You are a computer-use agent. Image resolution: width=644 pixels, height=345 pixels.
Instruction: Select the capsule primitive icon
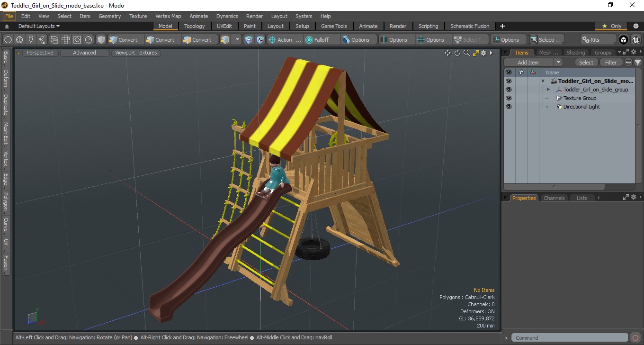click(x=54, y=40)
